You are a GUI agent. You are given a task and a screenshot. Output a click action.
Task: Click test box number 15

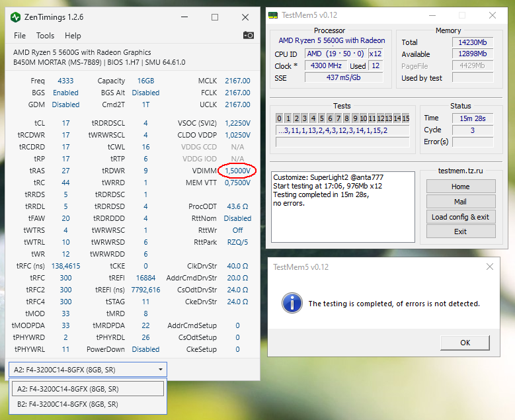[x=406, y=118]
